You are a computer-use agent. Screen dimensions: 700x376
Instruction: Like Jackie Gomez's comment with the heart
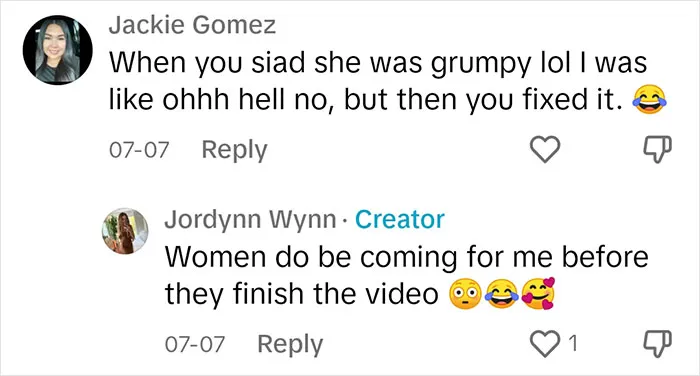545,149
